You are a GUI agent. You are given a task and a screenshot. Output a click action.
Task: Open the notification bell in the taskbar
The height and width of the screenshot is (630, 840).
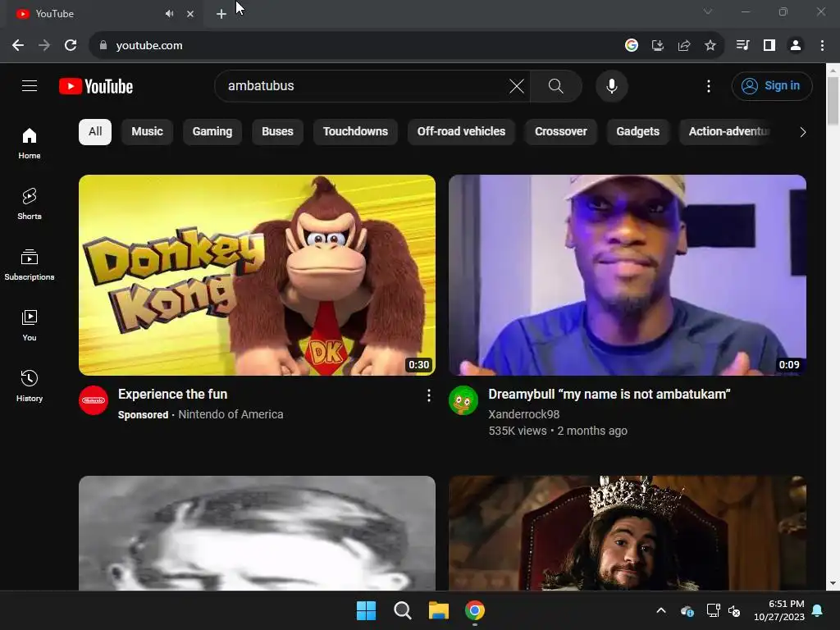point(818,610)
